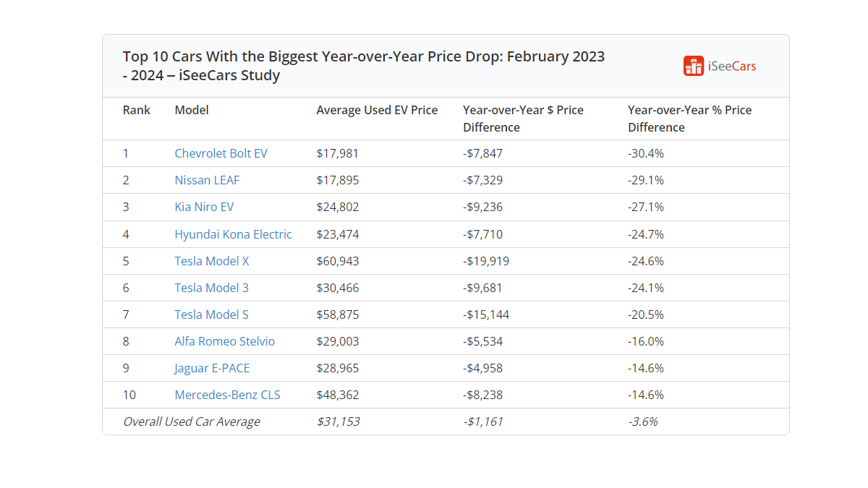Open the Alfa Romeo Stelvio link
This screenshot has height=488, width=868.
click(224, 341)
